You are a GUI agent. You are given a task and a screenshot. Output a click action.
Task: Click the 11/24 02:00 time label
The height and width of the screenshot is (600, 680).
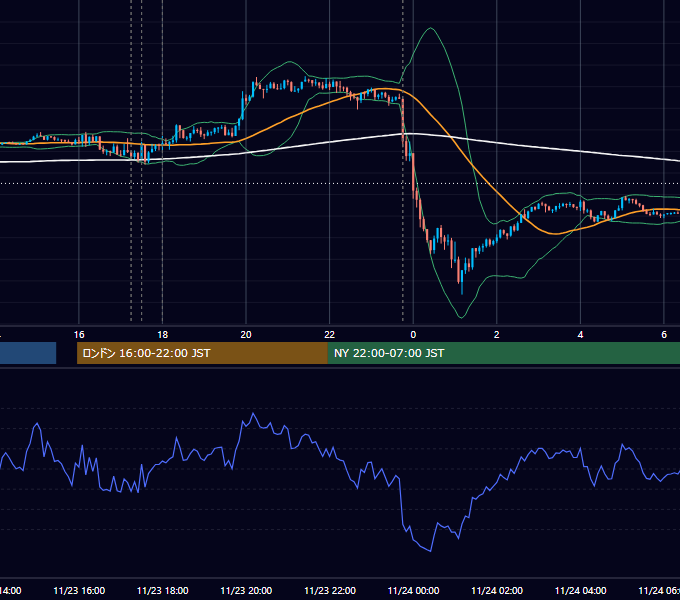tap(497, 590)
